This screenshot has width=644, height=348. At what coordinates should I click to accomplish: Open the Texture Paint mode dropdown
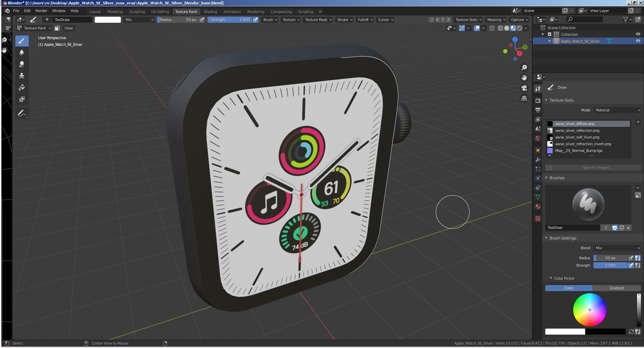(34, 28)
